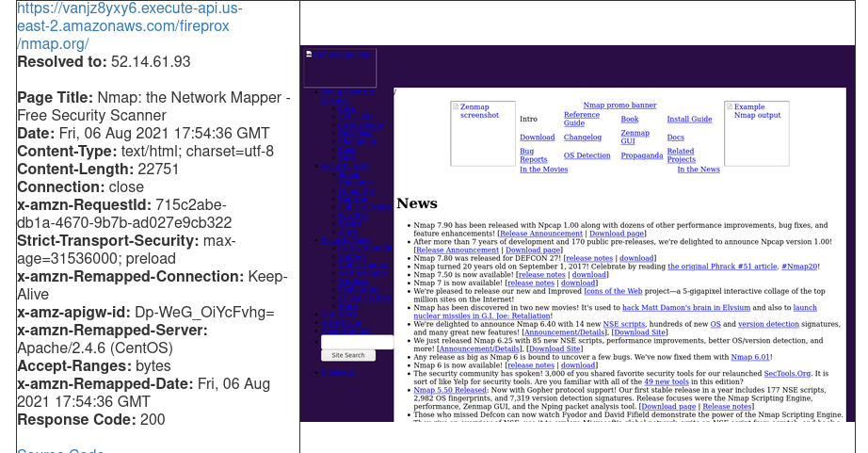Open the Nmap Dev sidebar link
The image size is (868, 453).
tap(357, 190)
